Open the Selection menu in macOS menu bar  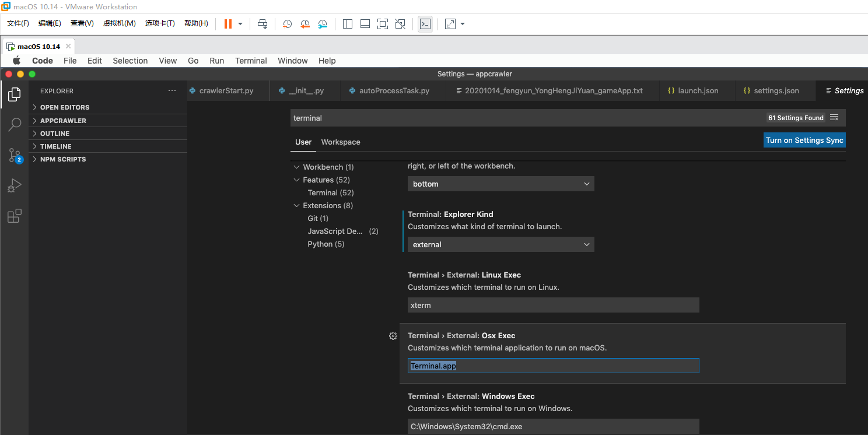pyautogui.click(x=130, y=61)
